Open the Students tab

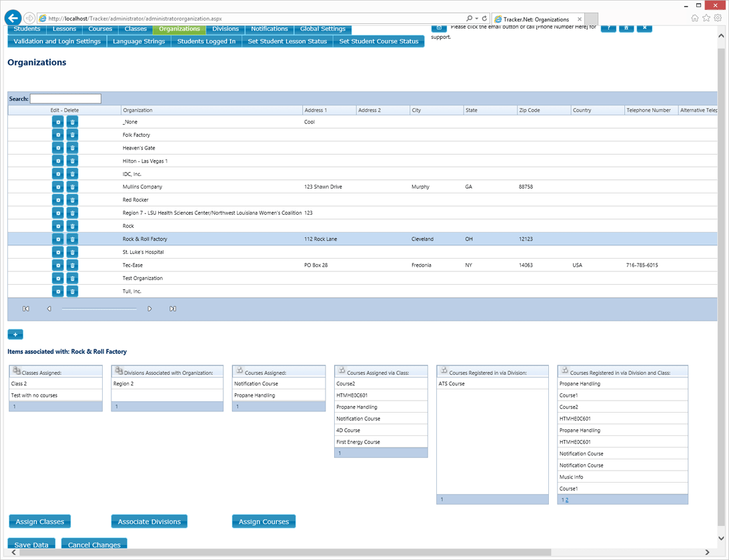pyautogui.click(x=27, y=29)
